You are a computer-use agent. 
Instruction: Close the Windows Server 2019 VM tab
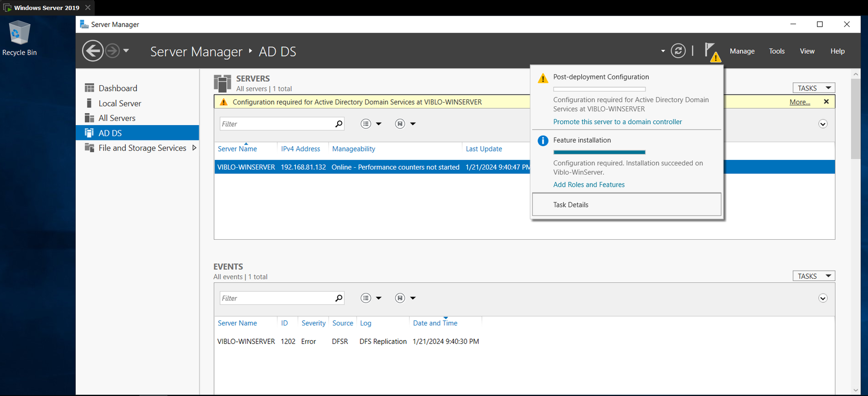88,8
